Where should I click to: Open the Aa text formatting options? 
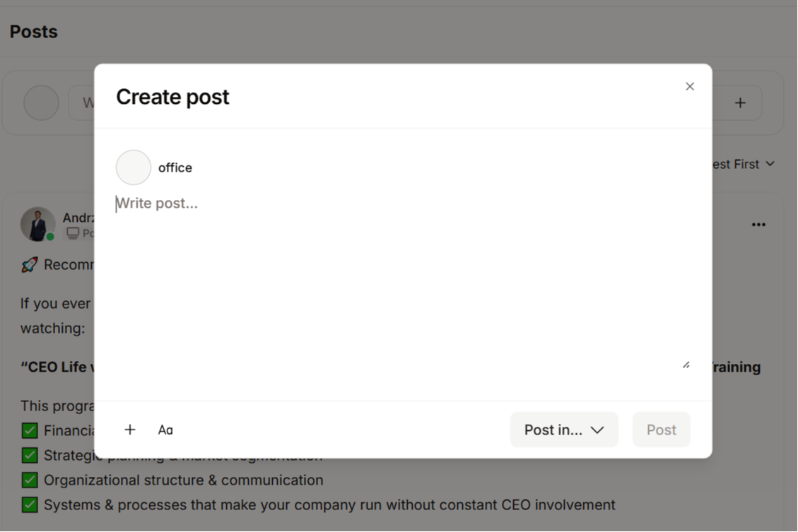click(x=165, y=430)
